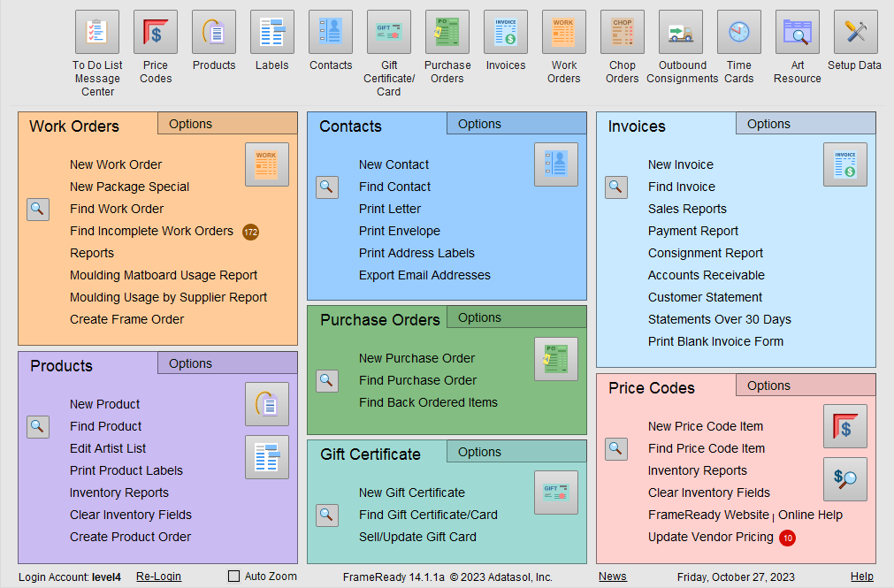The width and height of the screenshot is (894, 588).
Task: Enable the Auto Zoom checkbox
Action: pos(234,577)
